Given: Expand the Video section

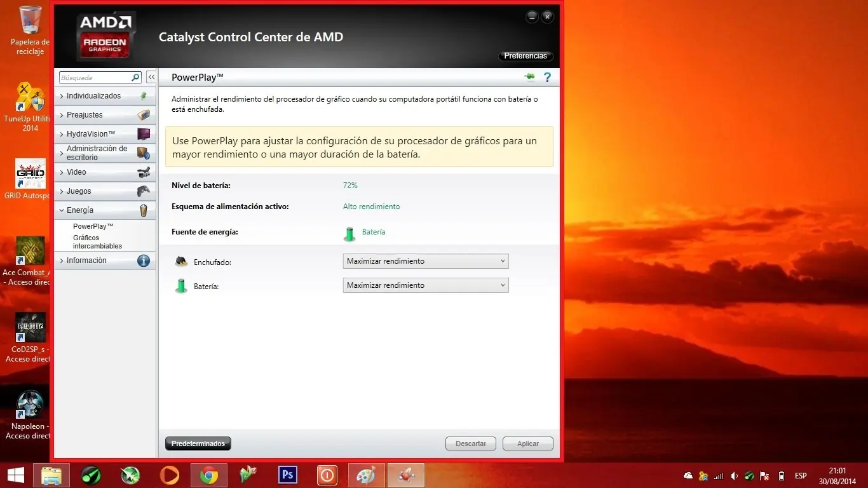Looking at the screenshot, I should 105,172.
